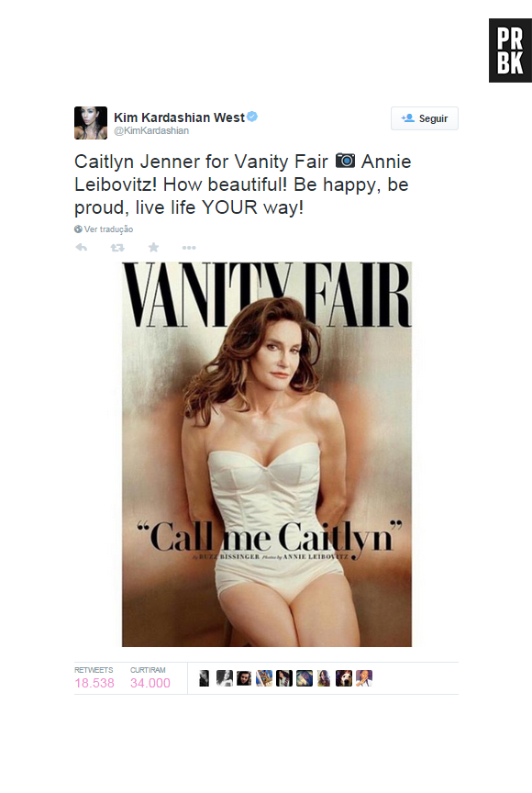Select the retweet icon
The height and width of the screenshot is (793, 532).
point(116,247)
